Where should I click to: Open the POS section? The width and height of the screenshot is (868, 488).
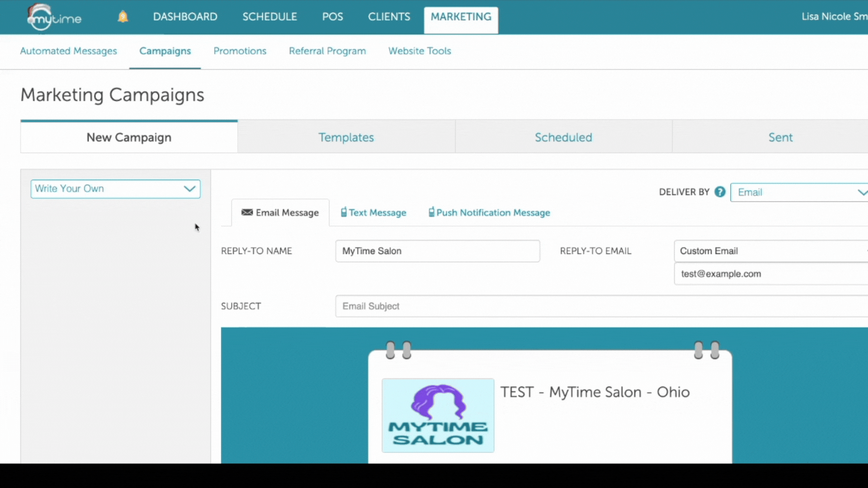click(x=332, y=17)
